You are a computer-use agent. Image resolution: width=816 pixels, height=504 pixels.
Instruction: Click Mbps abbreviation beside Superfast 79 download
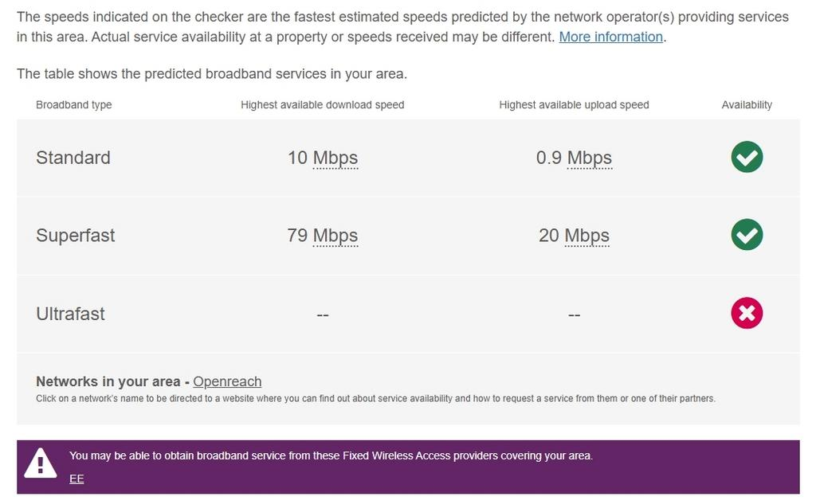(335, 236)
